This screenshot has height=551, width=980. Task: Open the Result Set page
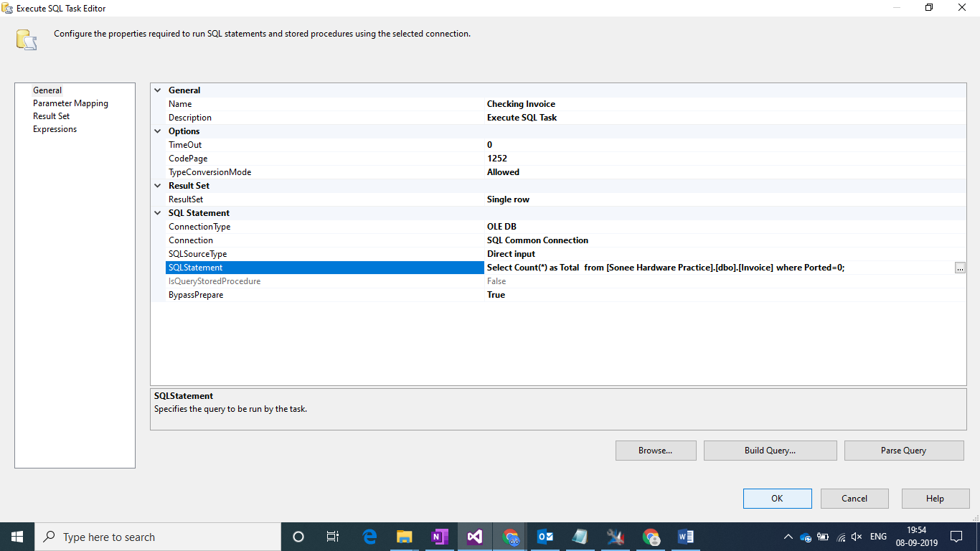point(51,116)
